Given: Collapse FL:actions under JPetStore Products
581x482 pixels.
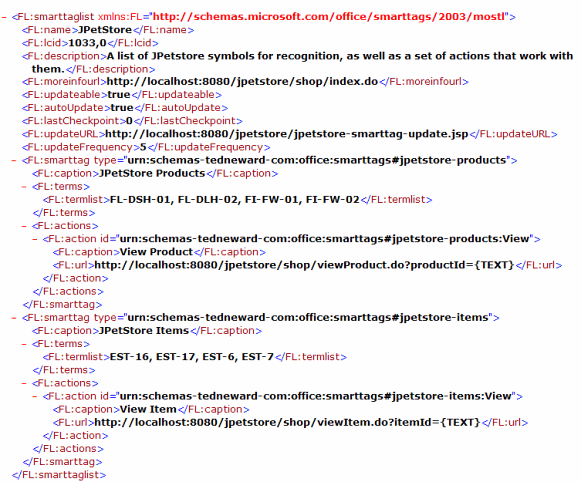Looking at the screenshot, I should click(24, 226).
